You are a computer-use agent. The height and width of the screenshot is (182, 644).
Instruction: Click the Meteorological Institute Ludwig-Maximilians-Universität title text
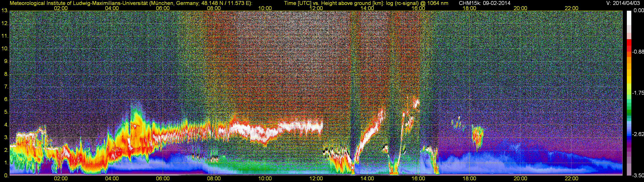click(131, 3)
